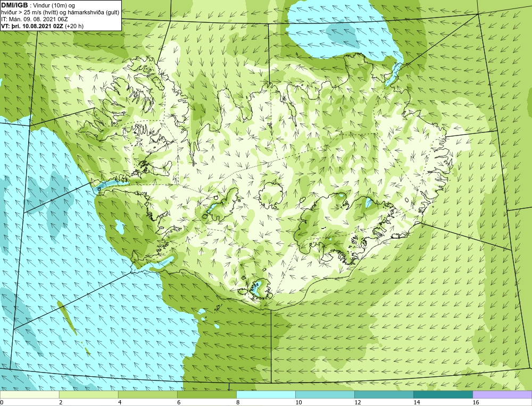Click the legend scale label '12'

pos(358,402)
